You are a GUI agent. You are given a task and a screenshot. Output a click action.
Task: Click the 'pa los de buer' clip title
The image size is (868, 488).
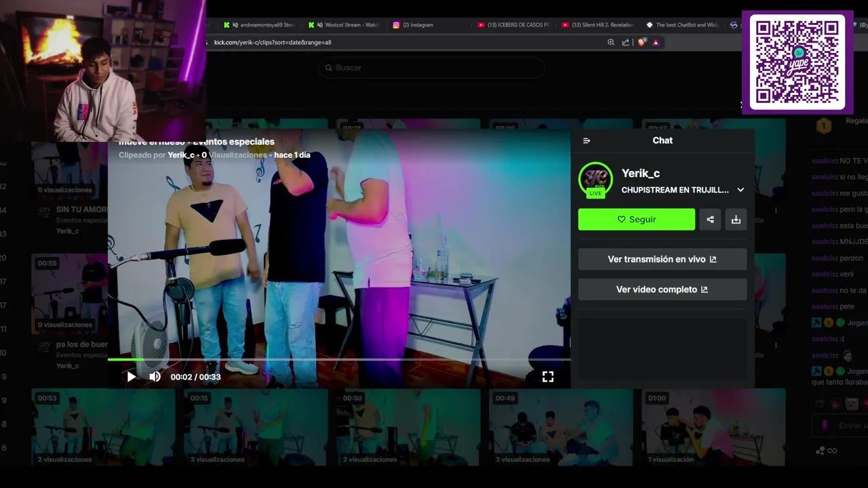(x=81, y=344)
